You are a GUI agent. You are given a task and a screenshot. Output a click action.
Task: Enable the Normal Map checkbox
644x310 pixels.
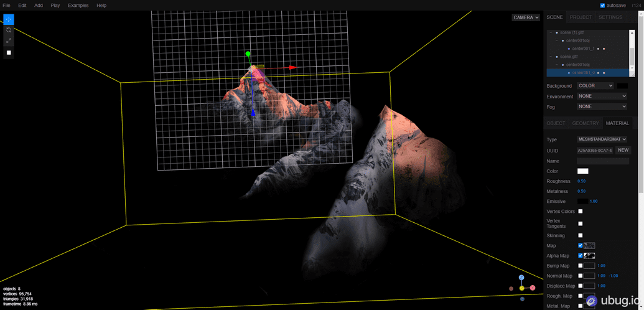(581, 276)
